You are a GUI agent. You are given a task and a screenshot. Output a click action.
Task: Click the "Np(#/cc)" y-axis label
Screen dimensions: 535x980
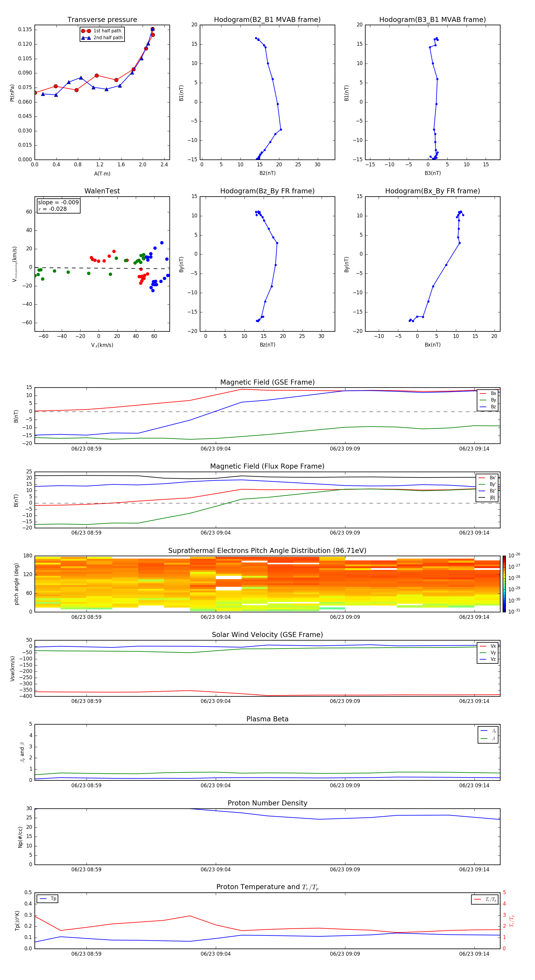[x=20, y=837]
